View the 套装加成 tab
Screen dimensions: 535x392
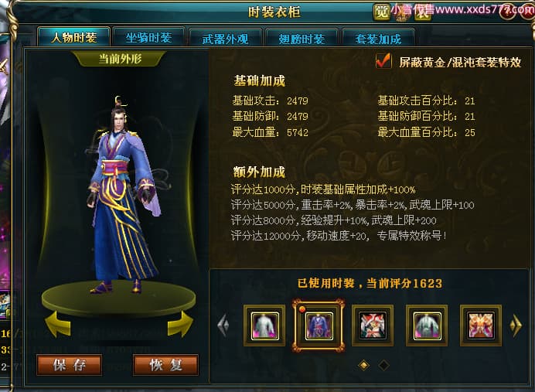coord(378,38)
